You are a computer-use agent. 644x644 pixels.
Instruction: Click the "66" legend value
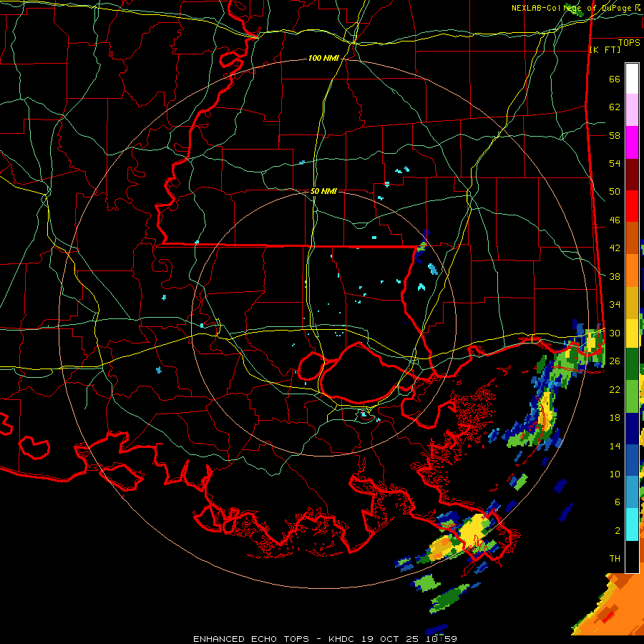[615, 79]
